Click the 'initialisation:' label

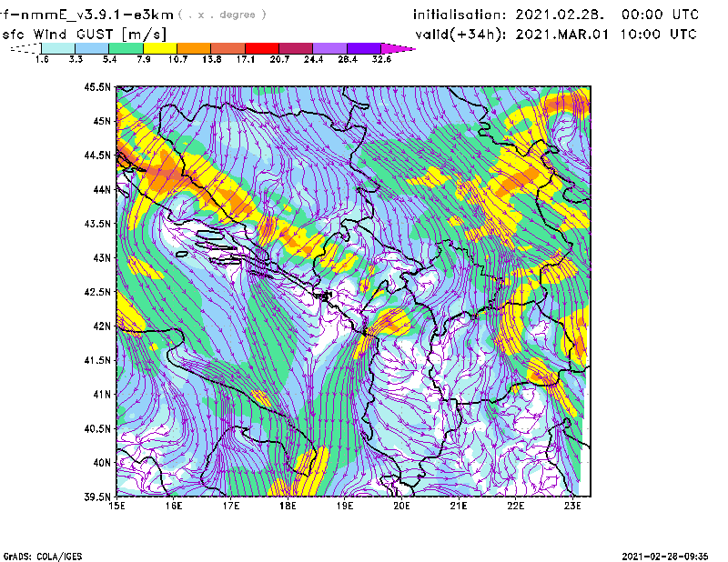point(460,15)
